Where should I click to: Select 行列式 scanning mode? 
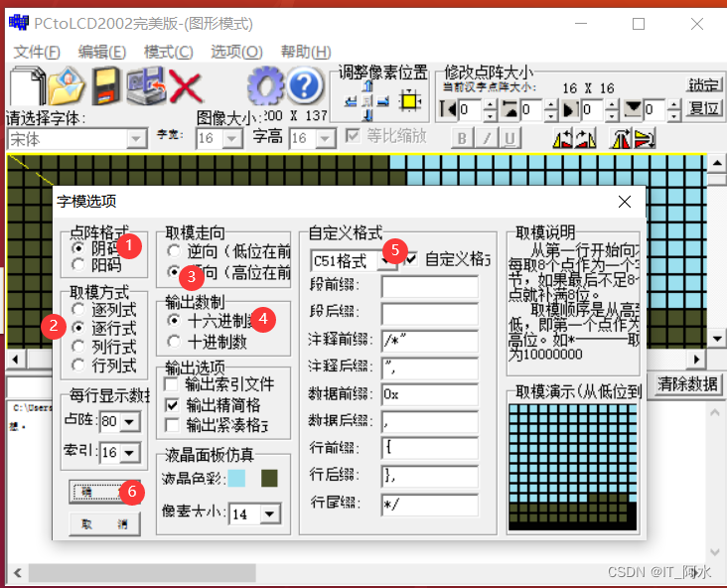click(x=78, y=365)
